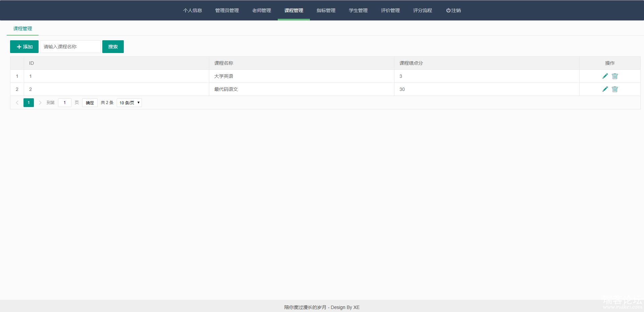The image size is (644, 312).
Task: Switch to the 课程管理 tab below navbar
Action: 23,29
